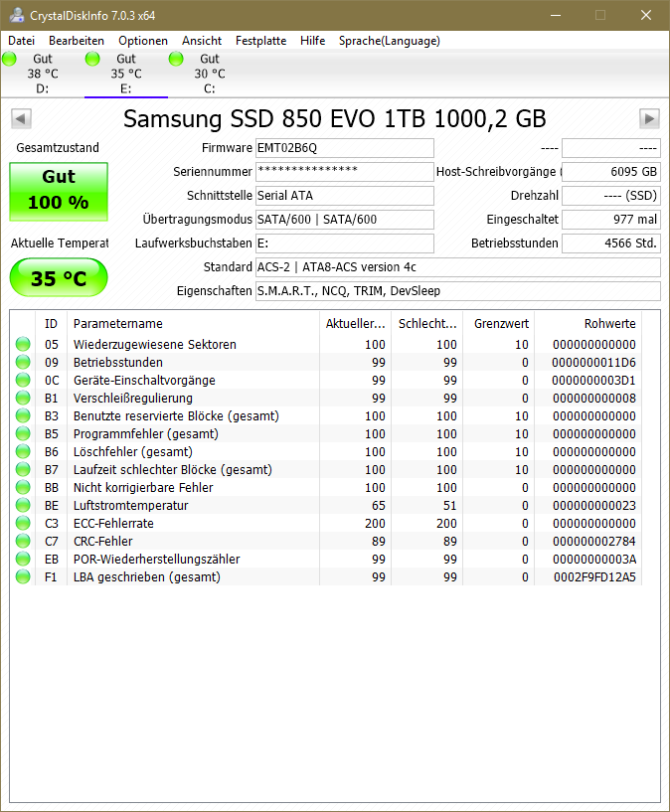
Task: Click status orb of Nicht korrigierbare Fehler row
Action: (x=23, y=487)
